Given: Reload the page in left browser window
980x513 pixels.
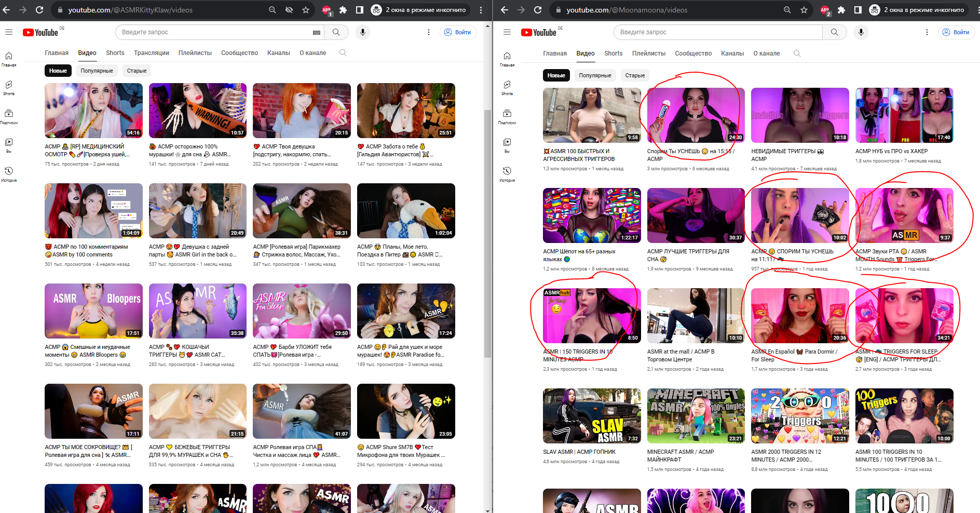Looking at the screenshot, I should click(x=39, y=10).
